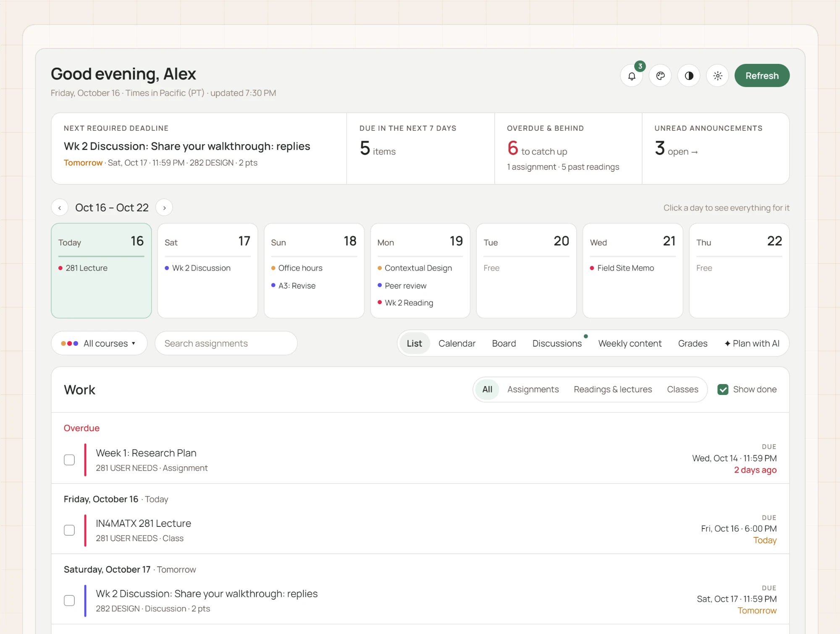Screen dimensions: 840x634
Task: Open the color palette theme picker
Action: (x=660, y=76)
